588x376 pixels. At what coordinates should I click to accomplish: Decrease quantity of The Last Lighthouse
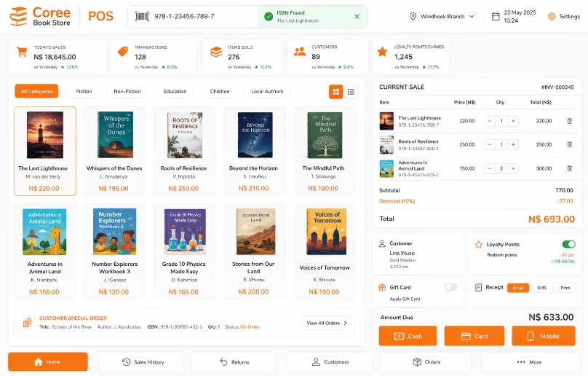(489, 121)
